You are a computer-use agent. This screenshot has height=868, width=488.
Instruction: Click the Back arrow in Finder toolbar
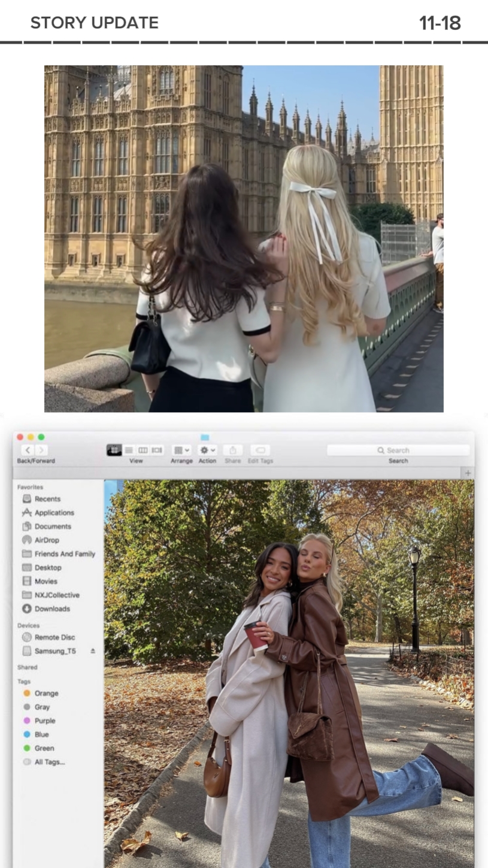pyautogui.click(x=28, y=450)
